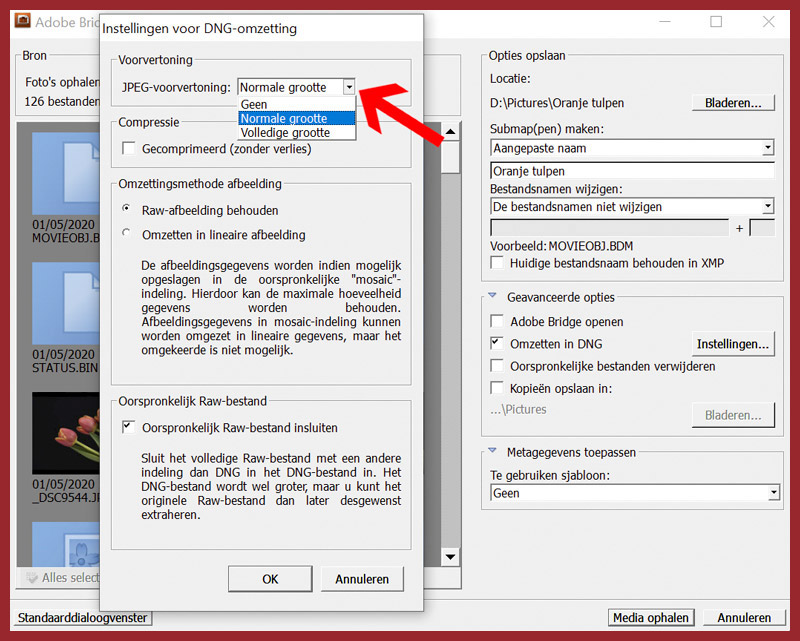Open DNG 'Instellingen...' button

click(733, 344)
